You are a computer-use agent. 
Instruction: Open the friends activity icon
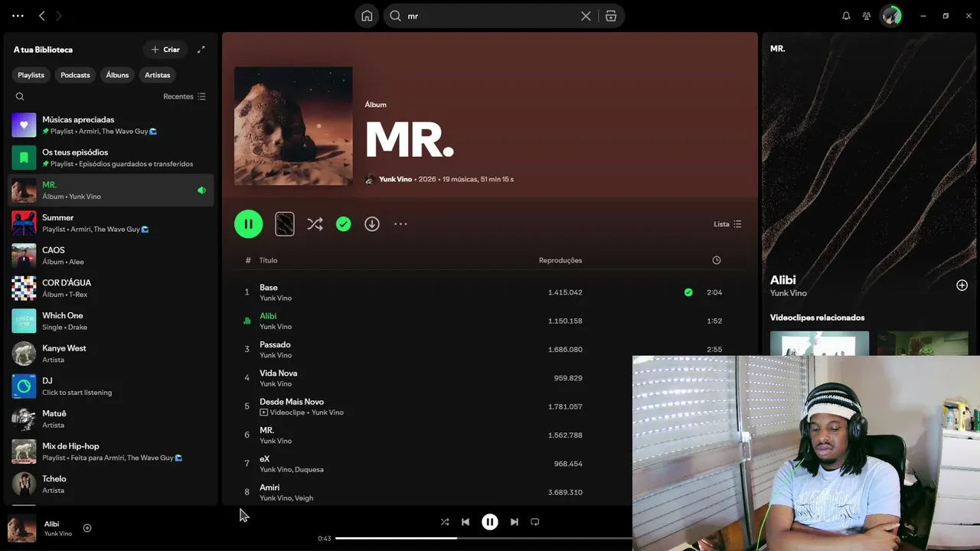click(867, 16)
